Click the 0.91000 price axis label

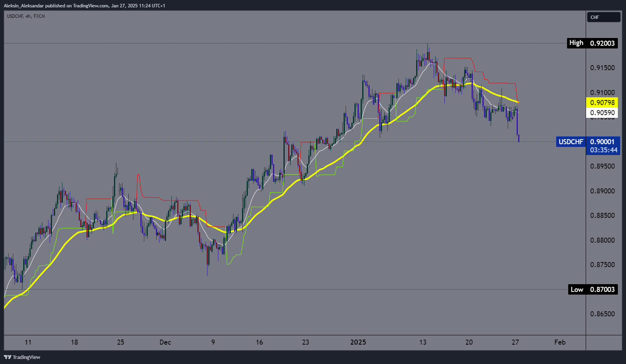(x=602, y=92)
